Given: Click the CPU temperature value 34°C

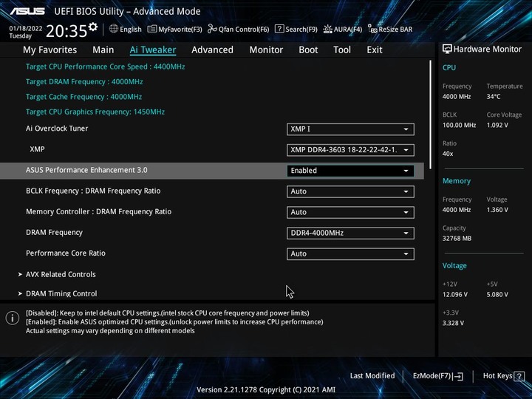Looking at the screenshot, I should (x=494, y=97).
